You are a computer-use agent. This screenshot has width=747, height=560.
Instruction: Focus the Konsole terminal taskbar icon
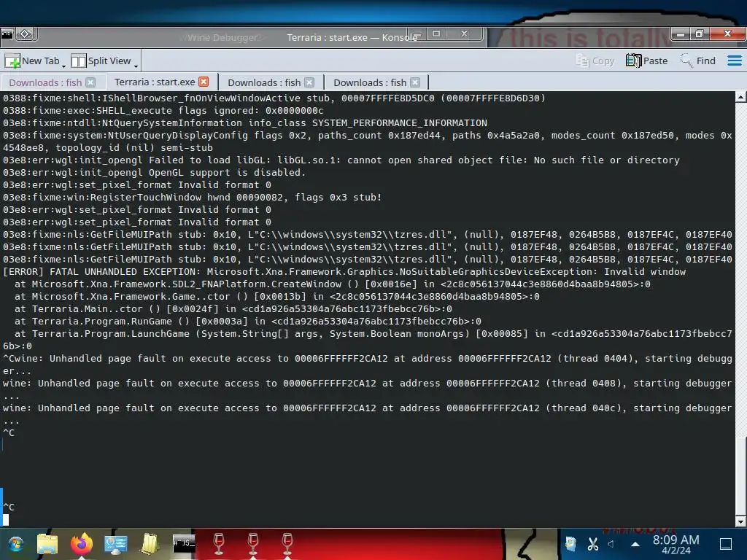[184, 543]
